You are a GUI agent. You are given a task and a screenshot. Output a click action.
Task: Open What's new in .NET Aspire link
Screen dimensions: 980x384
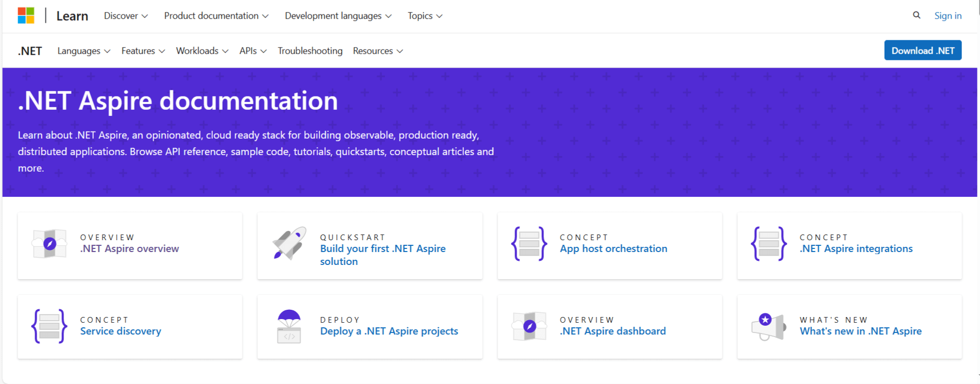point(860,331)
